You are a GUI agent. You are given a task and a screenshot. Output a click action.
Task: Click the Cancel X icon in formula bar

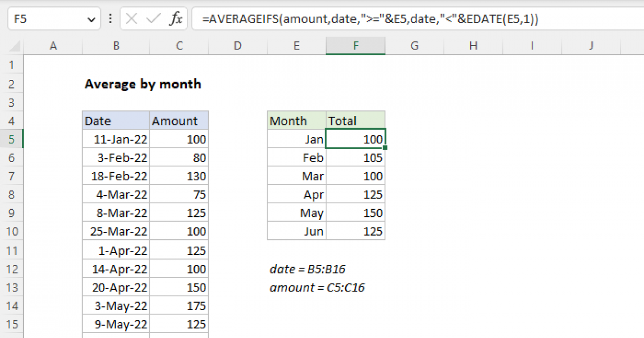click(x=131, y=19)
